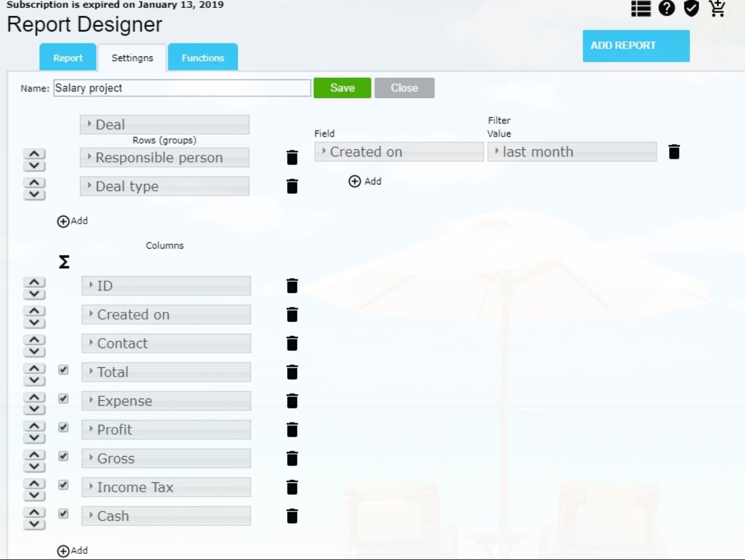
Task: Expand the Deal entity dropdown
Action: click(x=164, y=125)
